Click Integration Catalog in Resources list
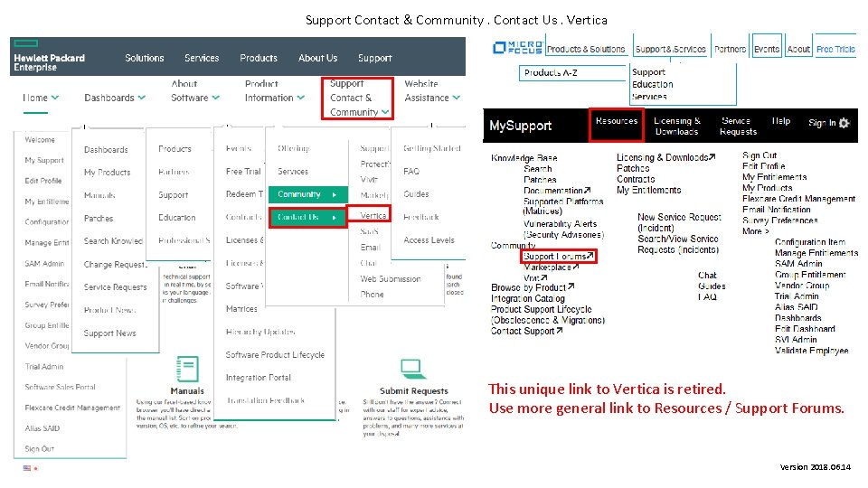This screenshot has height=488, width=868. point(527,298)
